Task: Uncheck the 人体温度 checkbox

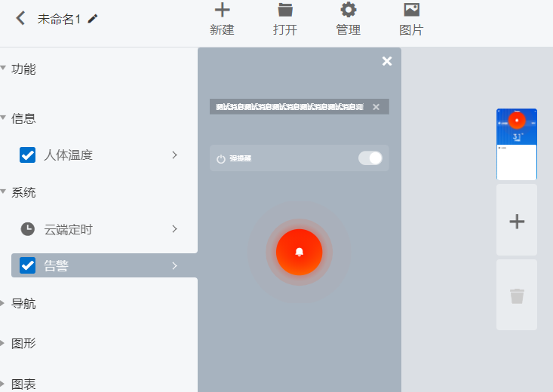Action: click(x=27, y=155)
